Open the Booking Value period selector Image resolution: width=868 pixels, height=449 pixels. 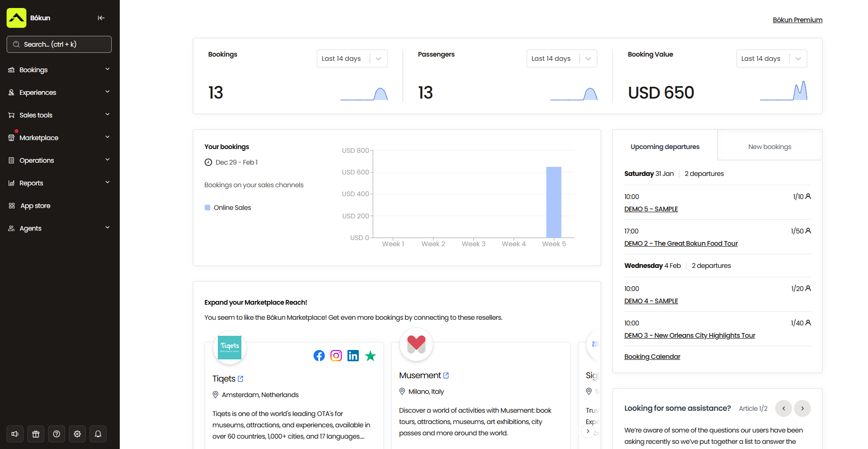click(771, 58)
